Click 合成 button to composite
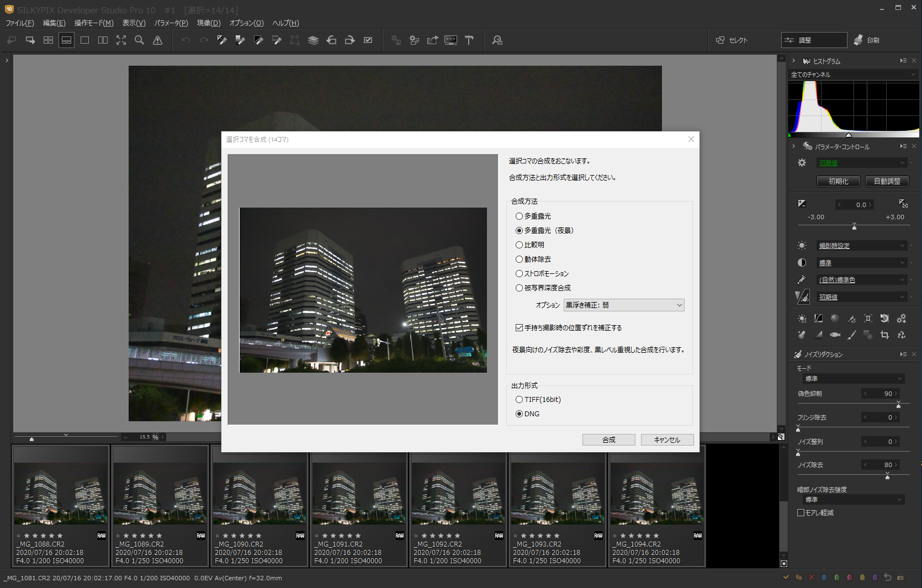This screenshot has height=588, width=922. click(x=609, y=440)
